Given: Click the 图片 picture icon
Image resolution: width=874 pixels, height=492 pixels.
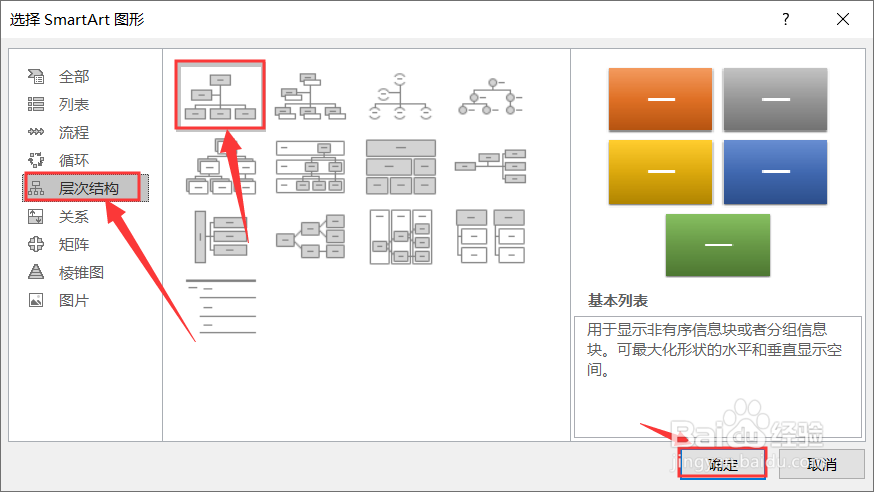Looking at the screenshot, I should tap(36, 300).
